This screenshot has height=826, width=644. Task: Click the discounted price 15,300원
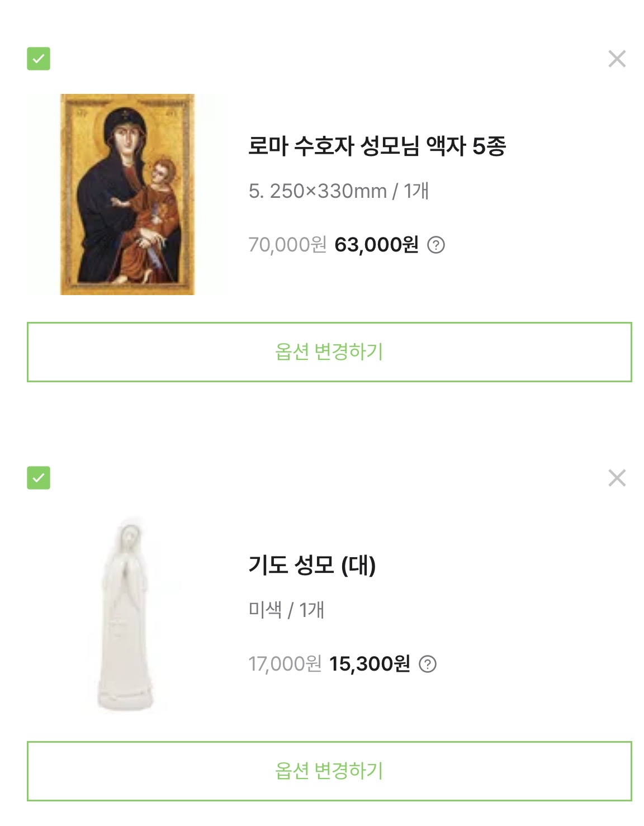[x=370, y=664]
